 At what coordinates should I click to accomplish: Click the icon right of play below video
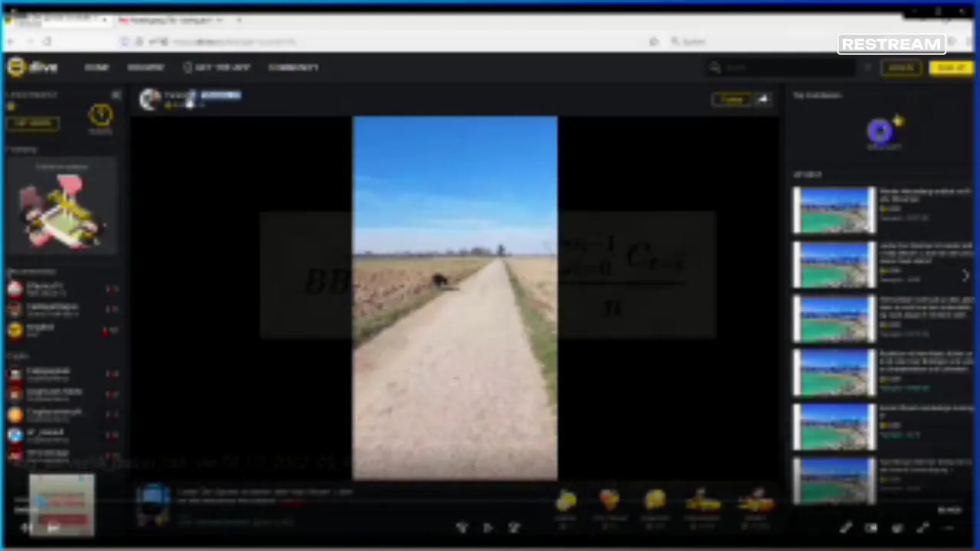[x=514, y=527]
